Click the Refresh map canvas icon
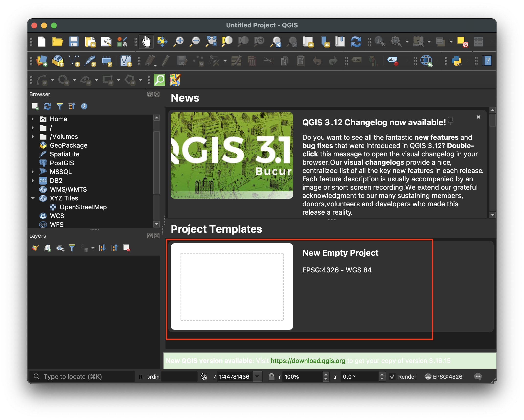The image size is (524, 420). 356,42
